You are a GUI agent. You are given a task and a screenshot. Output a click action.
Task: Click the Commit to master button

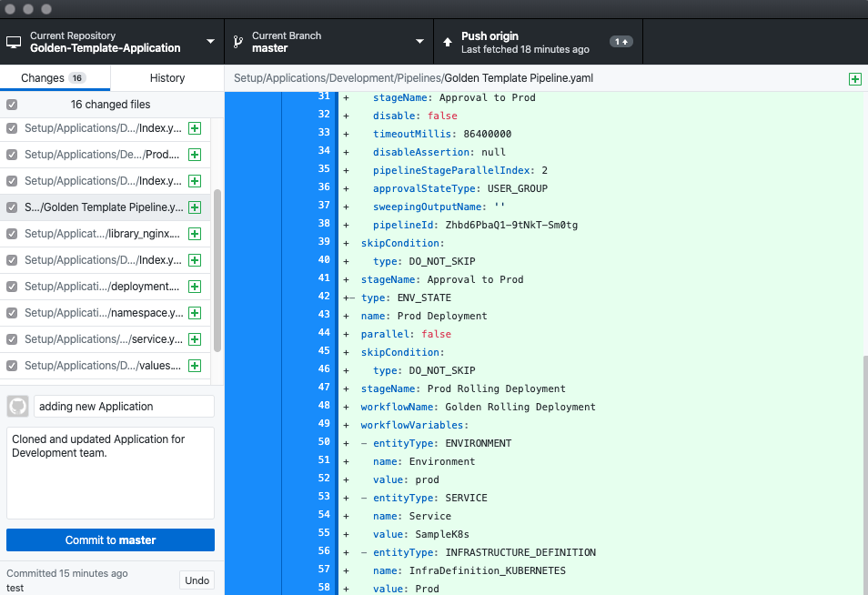[110, 540]
